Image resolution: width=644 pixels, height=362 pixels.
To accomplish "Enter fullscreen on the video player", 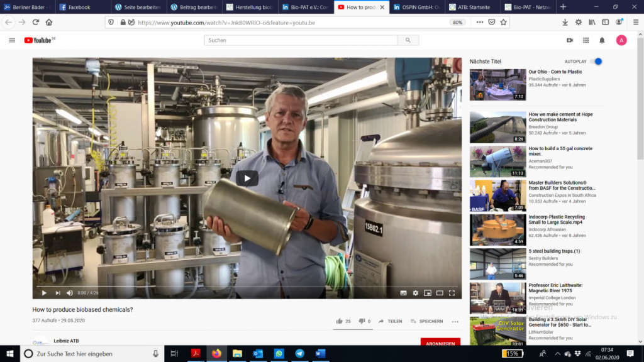I will pyautogui.click(x=452, y=293).
